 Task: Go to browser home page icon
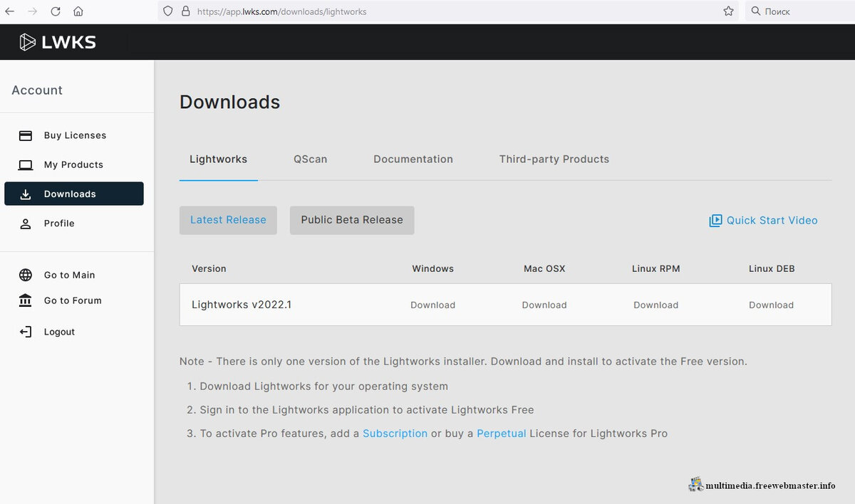click(x=78, y=11)
